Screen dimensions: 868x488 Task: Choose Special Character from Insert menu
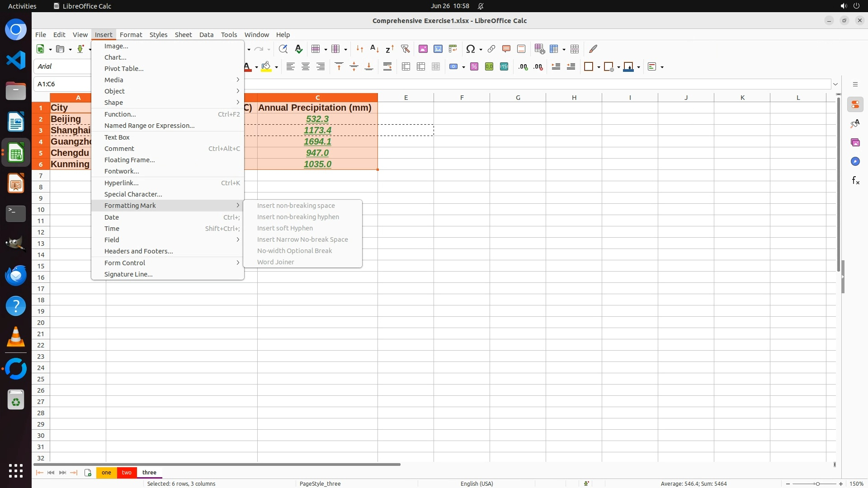pos(133,194)
